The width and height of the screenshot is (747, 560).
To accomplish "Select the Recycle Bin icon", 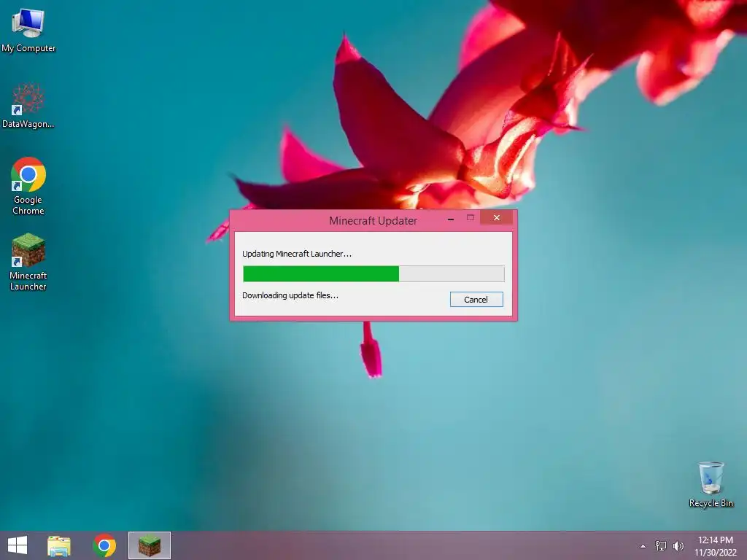I will point(711,484).
